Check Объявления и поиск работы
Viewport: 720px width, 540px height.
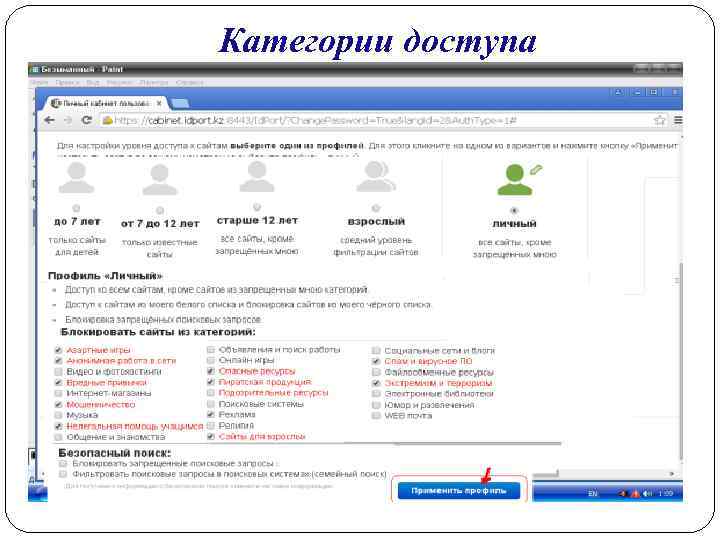click(x=211, y=349)
